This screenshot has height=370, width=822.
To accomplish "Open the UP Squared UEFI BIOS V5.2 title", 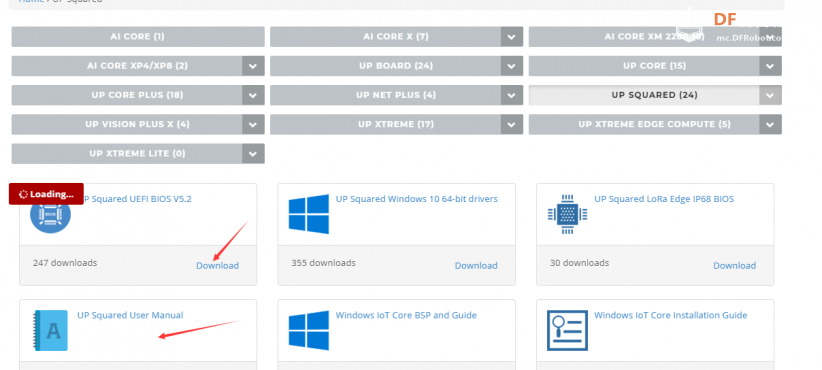I will pyautogui.click(x=137, y=199).
